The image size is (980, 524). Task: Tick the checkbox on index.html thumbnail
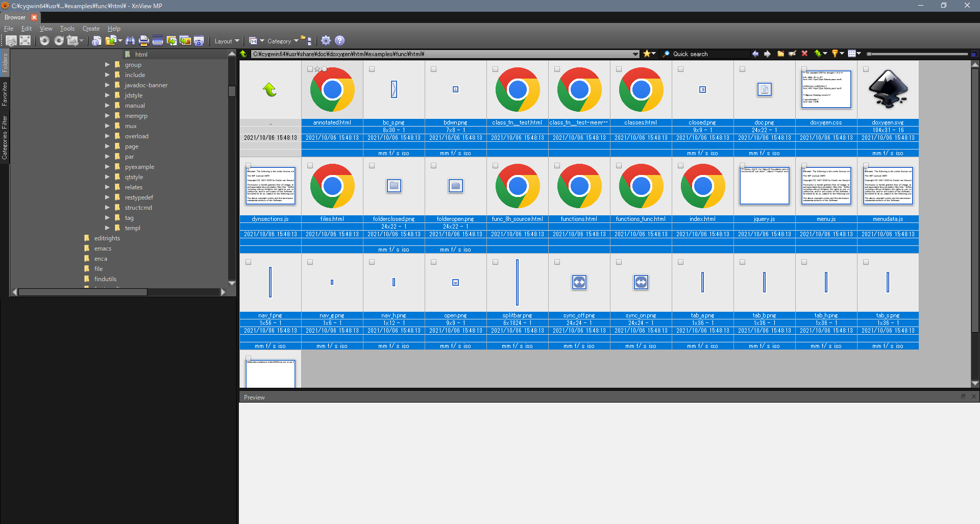click(681, 166)
